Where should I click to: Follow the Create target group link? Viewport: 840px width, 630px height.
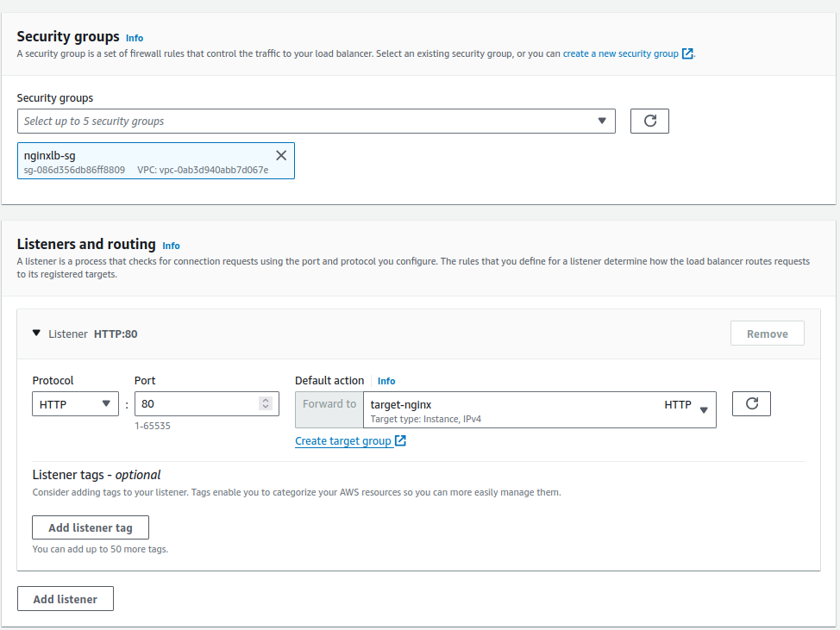pos(343,441)
